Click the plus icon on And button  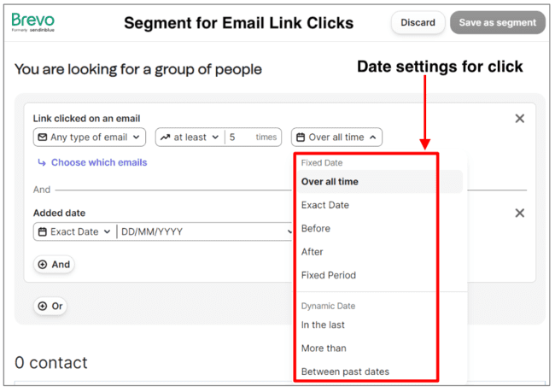pos(43,265)
